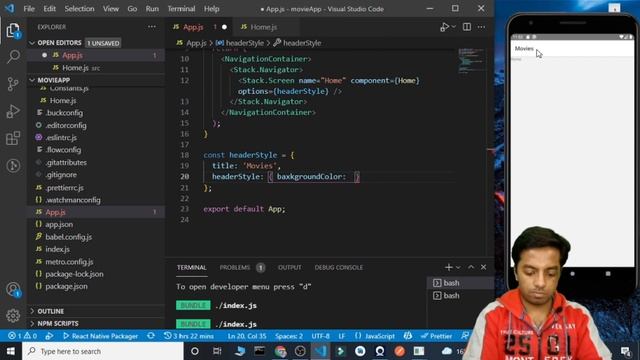Open babel.config.js in the file tree
This screenshot has width=640, height=360.
tap(69, 237)
